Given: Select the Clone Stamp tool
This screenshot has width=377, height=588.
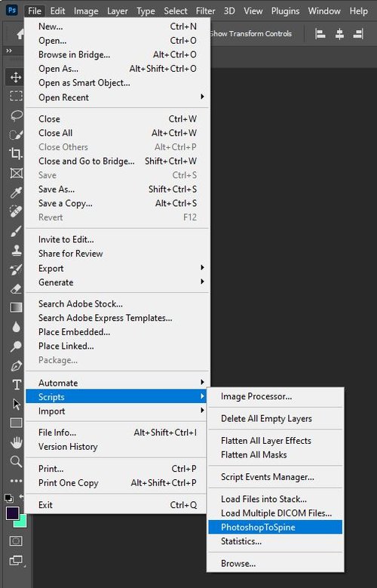Looking at the screenshot, I should click(x=16, y=250).
